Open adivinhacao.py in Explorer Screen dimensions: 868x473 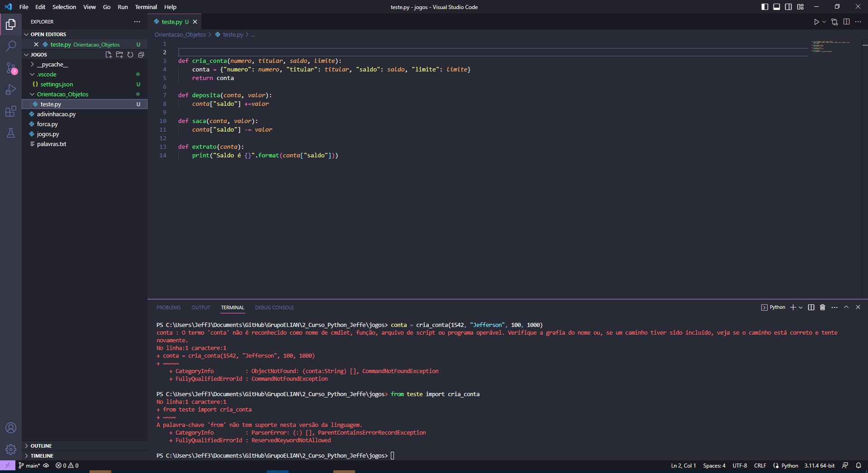(x=56, y=114)
